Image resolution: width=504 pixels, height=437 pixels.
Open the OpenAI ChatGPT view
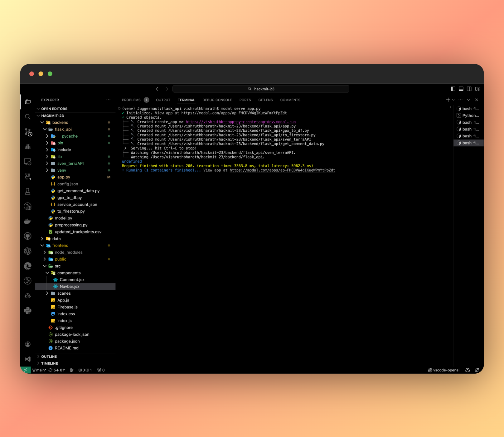click(28, 251)
